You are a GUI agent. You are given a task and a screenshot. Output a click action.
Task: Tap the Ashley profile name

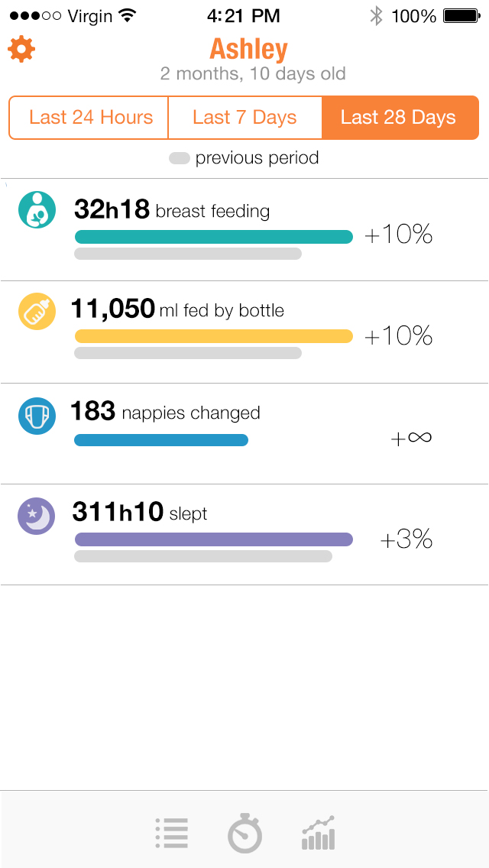tap(248, 49)
